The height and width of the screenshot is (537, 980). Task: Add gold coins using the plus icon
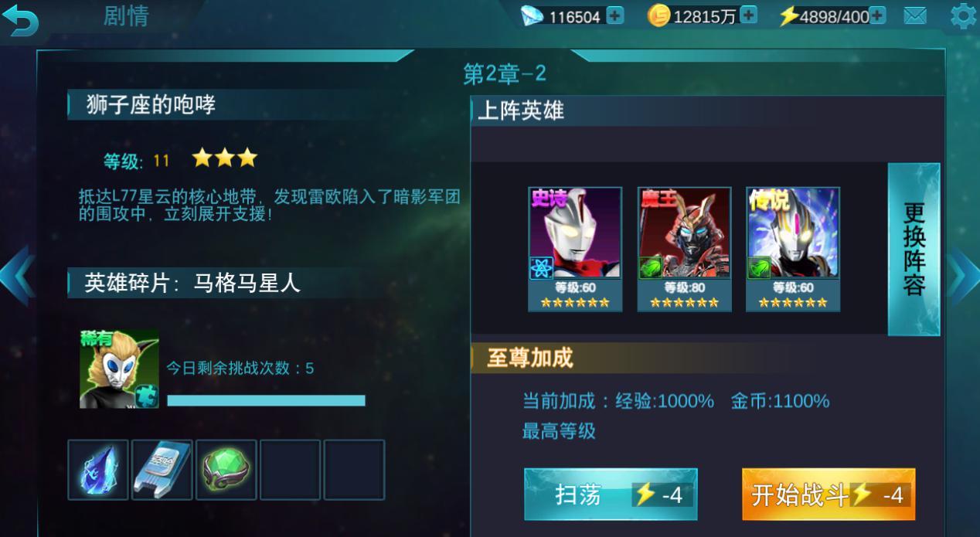748,15
